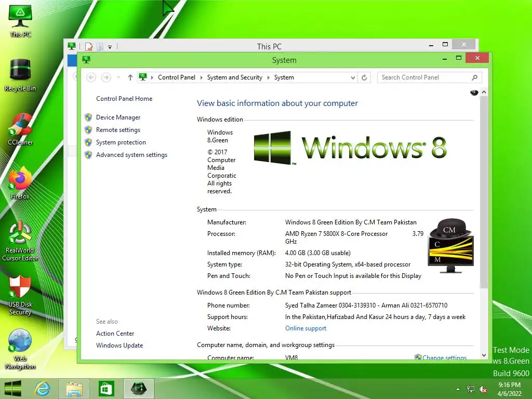Click System in the address breadcrumb
532x399 pixels.
(284, 77)
